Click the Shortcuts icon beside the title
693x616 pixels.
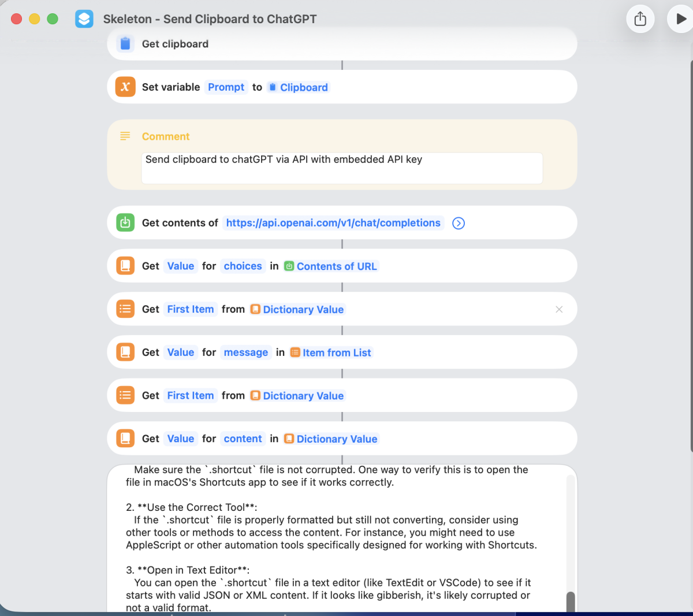84,19
